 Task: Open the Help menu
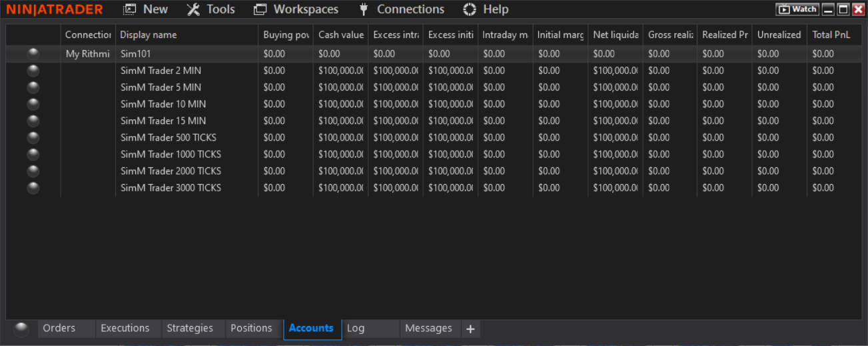point(486,9)
